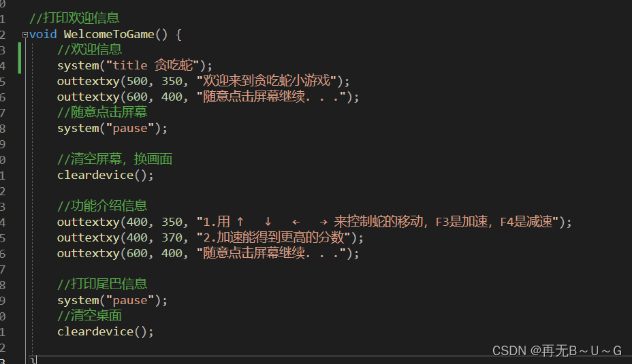
Task: Click the closing brace of the function
Action: click(x=33, y=360)
